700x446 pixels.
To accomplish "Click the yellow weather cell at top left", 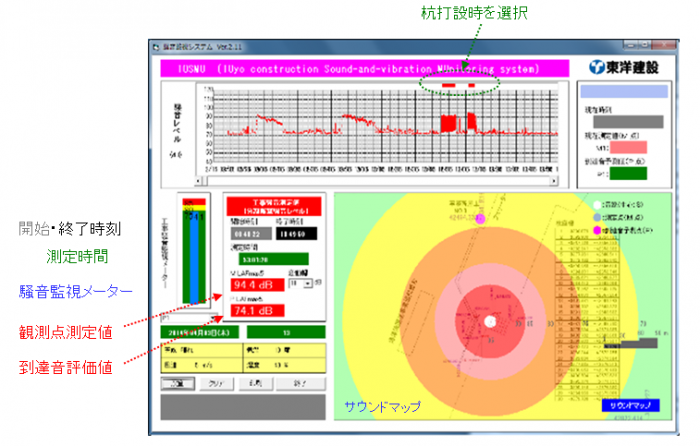I will [202, 350].
